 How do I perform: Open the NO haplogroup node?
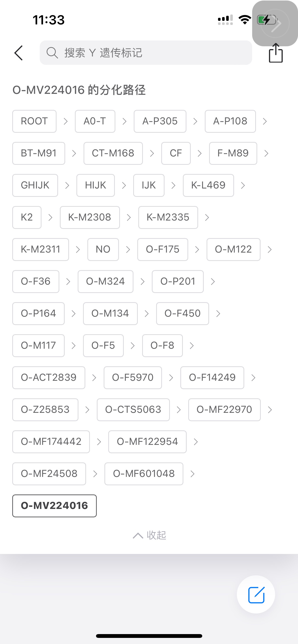point(103,250)
